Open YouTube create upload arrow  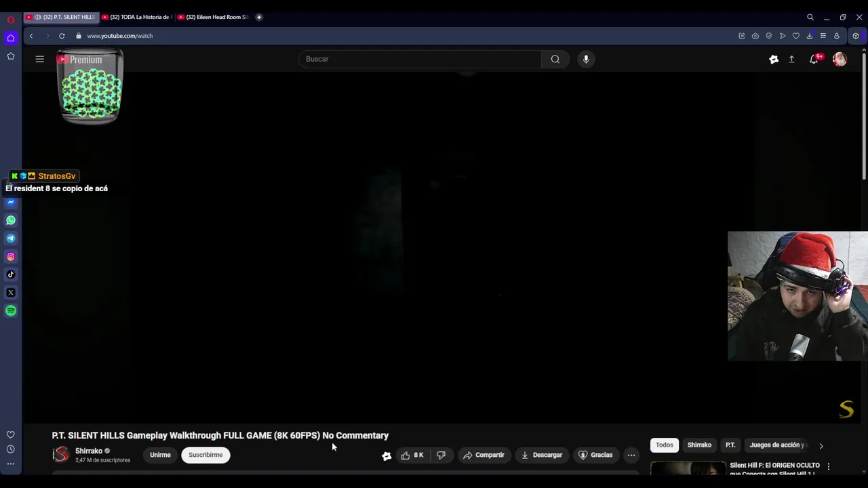tap(791, 60)
